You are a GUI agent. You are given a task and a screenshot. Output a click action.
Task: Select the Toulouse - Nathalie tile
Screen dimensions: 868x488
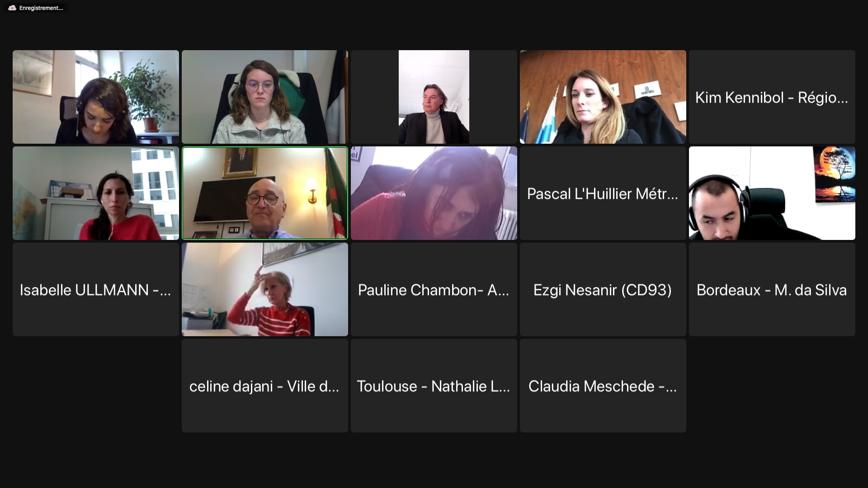click(x=434, y=385)
